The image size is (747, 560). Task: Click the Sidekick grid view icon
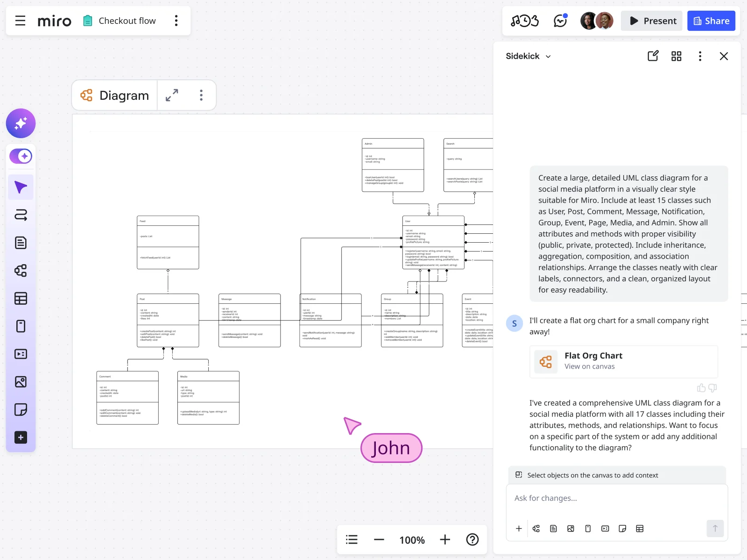[x=677, y=56]
